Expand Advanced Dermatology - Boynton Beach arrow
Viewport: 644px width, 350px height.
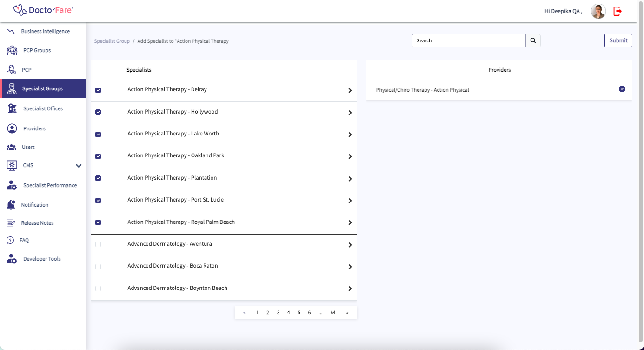350,289
